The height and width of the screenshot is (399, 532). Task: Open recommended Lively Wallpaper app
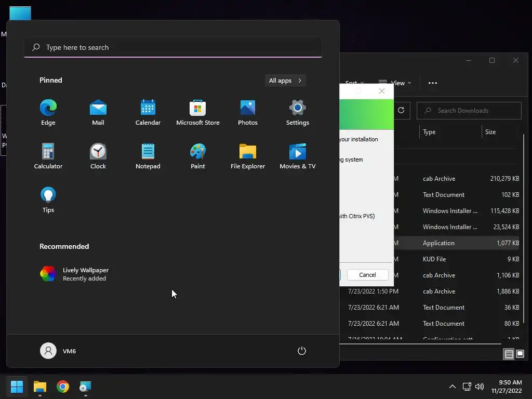[75, 274]
